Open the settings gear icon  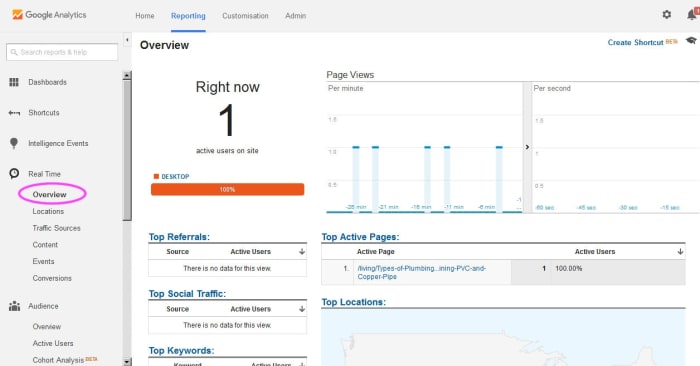tap(667, 15)
